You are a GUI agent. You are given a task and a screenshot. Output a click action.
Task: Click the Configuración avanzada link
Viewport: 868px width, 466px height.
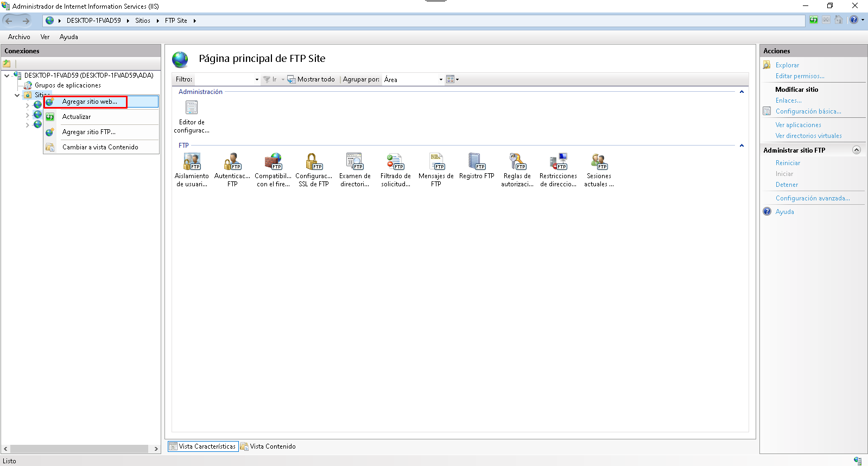[812, 198]
